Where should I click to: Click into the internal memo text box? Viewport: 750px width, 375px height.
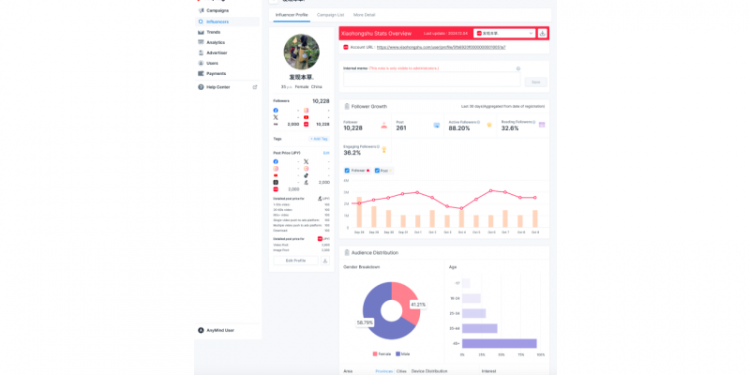tap(432, 79)
